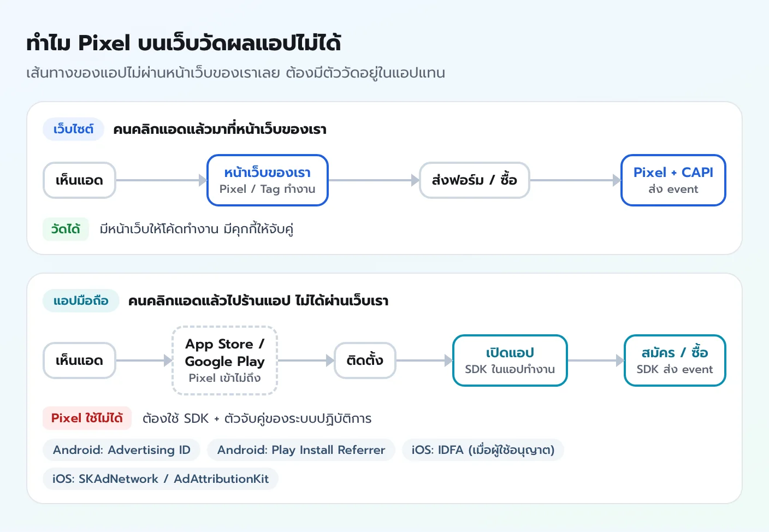Click the iOS: IDFA (เมื่อผู้ใช้อนุญาต) chip
Screen dimensions: 769x532
[483, 450]
